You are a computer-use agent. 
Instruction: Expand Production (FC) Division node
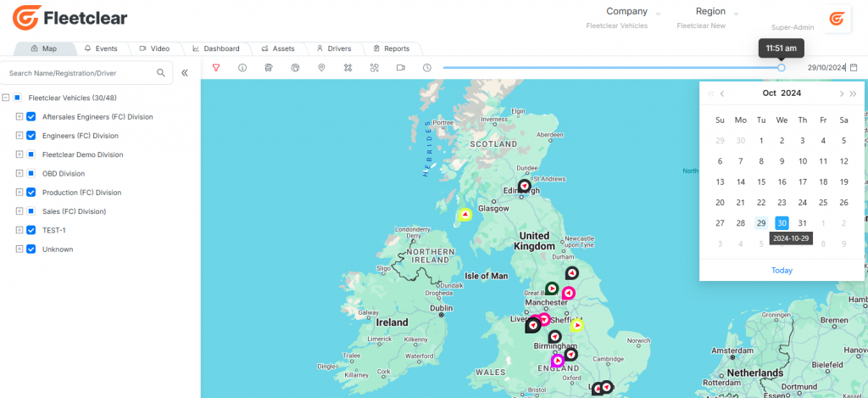coord(19,193)
